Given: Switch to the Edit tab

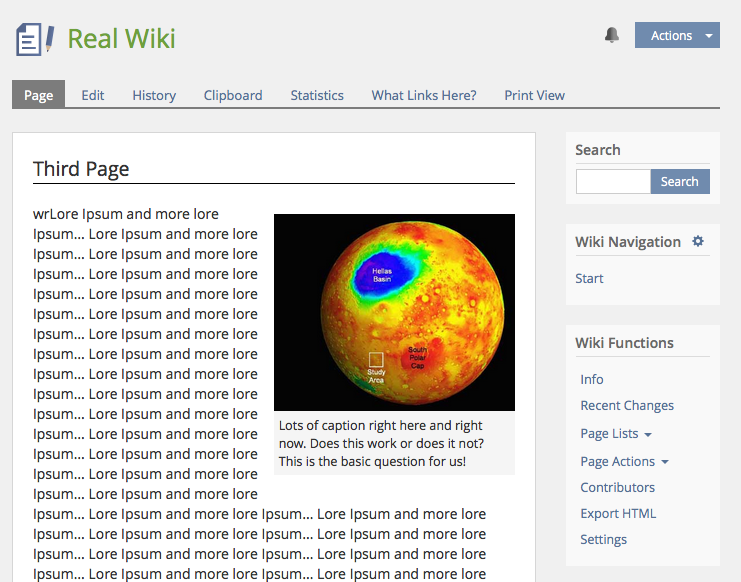Looking at the screenshot, I should point(93,95).
